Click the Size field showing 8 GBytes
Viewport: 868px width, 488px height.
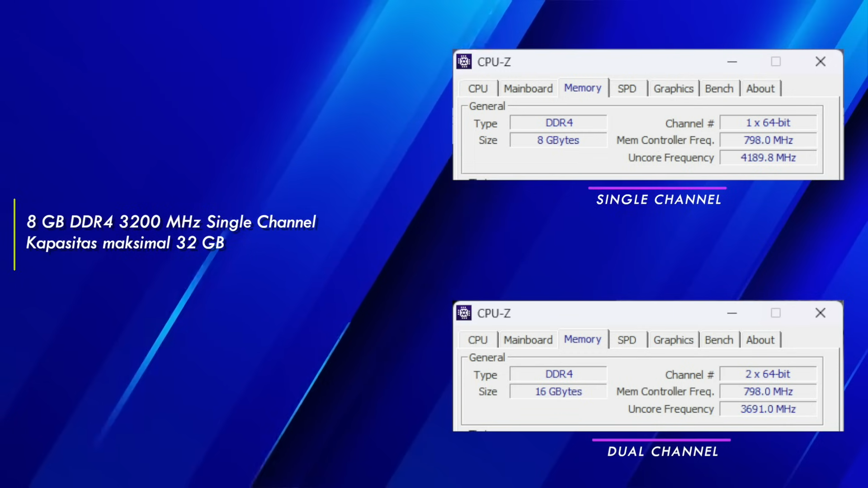tap(559, 140)
